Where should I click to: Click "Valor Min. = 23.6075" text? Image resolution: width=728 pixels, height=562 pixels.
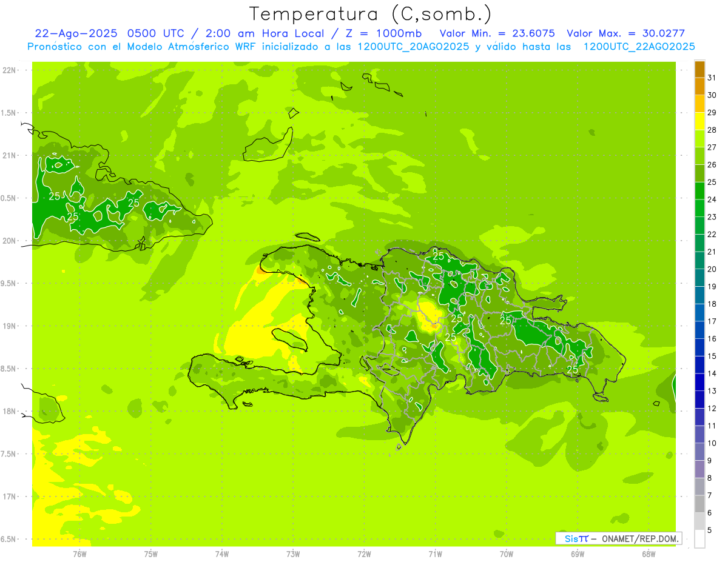pos(497,33)
